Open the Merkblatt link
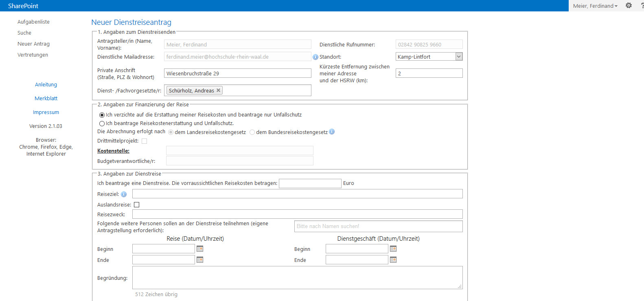 (x=46, y=99)
